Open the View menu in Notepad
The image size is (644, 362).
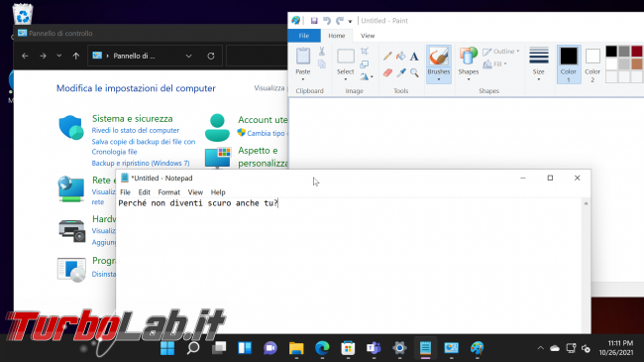click(195, 192)
